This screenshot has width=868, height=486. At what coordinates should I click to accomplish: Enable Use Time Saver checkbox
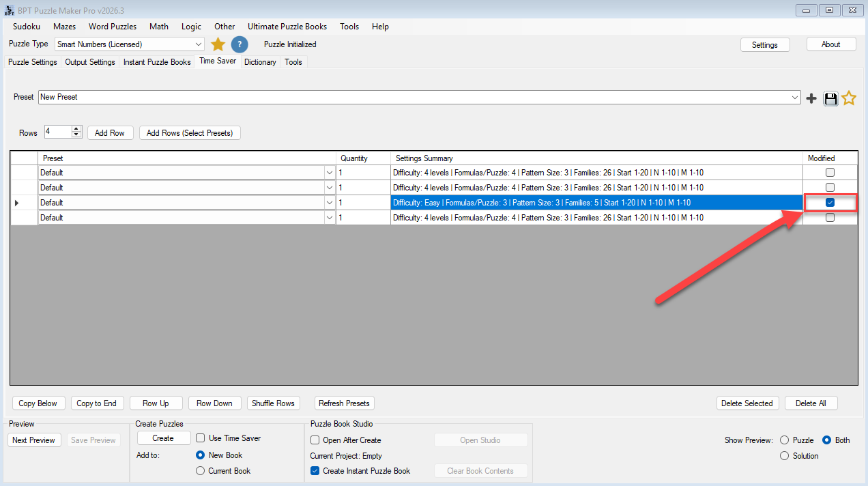click(201, 438)
